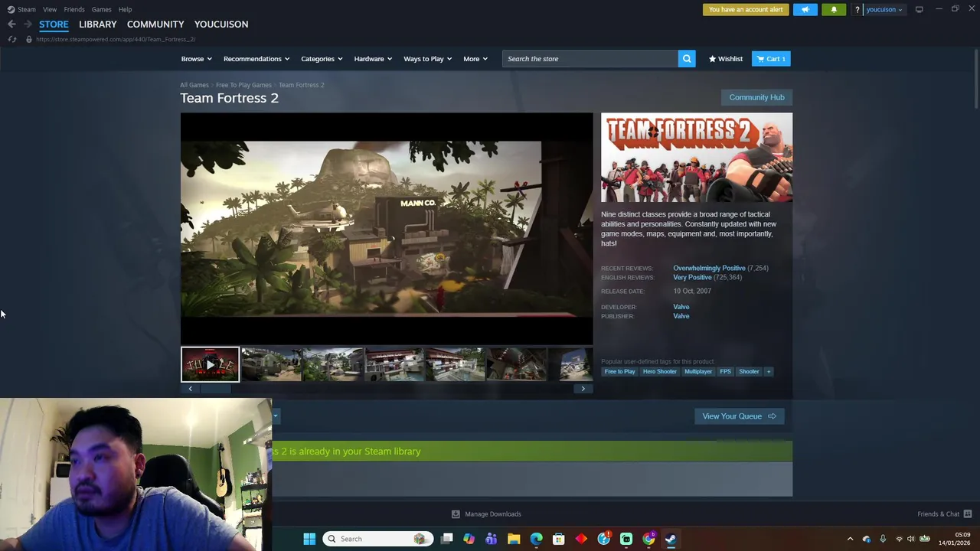Expand the Ways to Play dropdown

click(427, 59)
